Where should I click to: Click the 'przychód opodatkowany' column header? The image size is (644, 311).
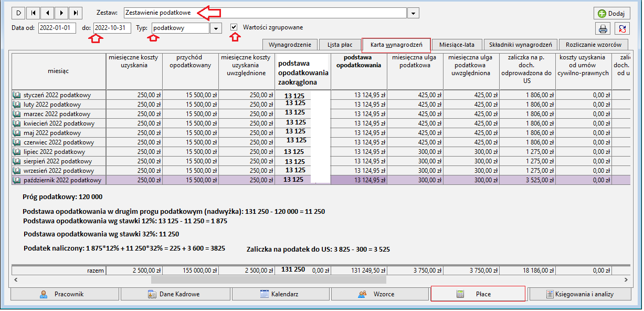[x=190, y=70]
